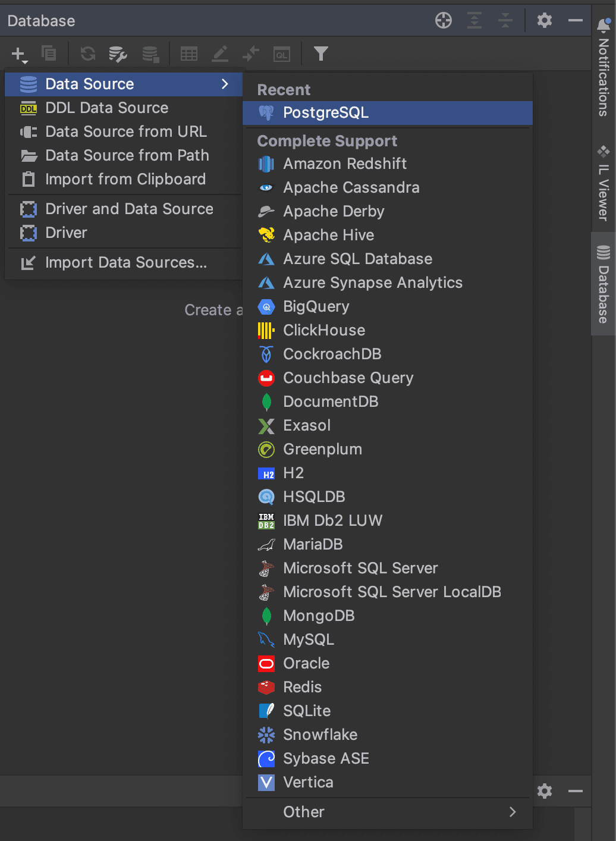Choose SQLite data source

(388, 711)
